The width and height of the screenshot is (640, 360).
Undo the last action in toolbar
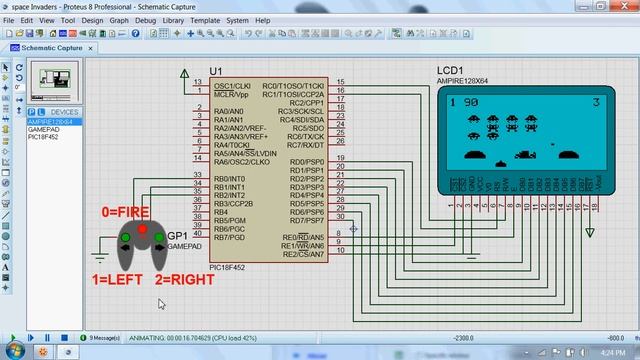[x=248, y=33]
